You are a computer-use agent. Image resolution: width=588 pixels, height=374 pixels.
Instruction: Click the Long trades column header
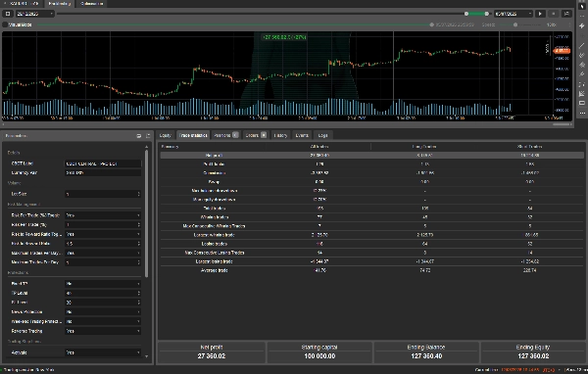coord(424,147)
